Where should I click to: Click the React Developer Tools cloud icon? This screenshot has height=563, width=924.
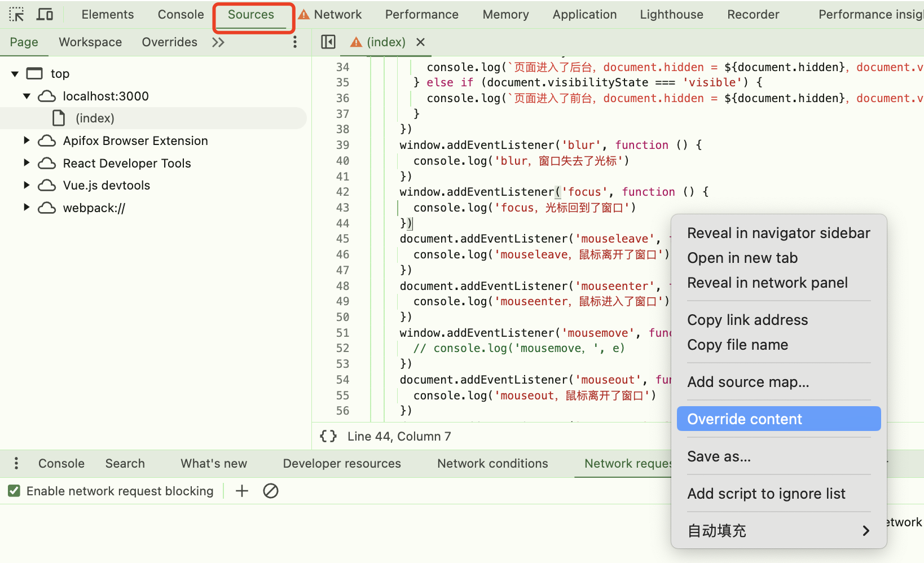tap(47, 163)
